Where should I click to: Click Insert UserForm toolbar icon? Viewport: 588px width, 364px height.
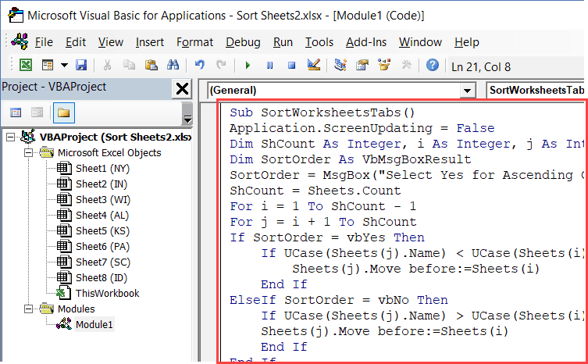48,66
